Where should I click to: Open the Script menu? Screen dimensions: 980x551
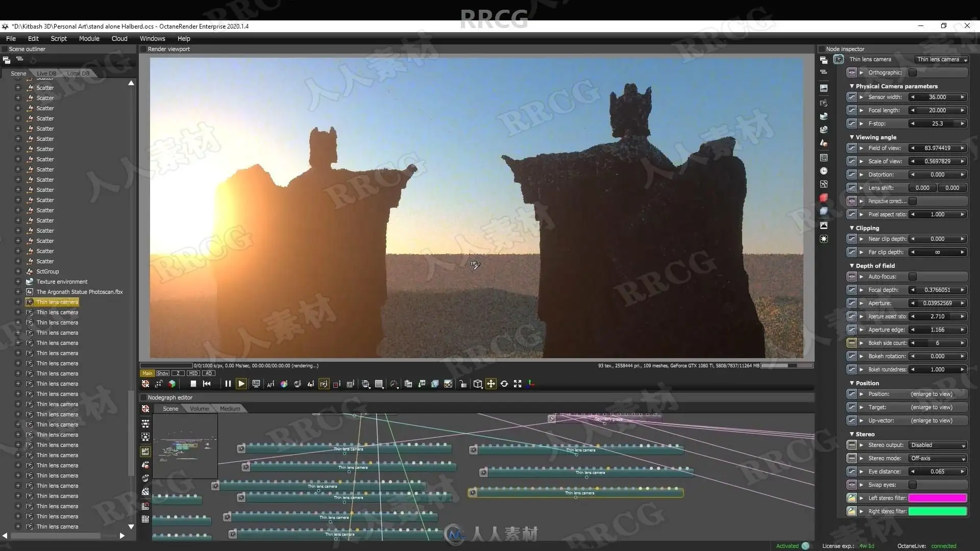click(59, 38)
